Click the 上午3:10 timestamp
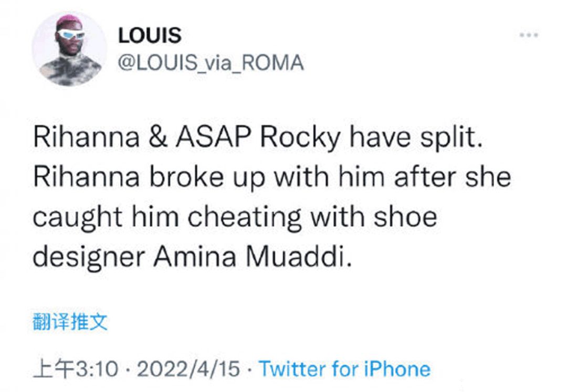The width and height of the screenshot is (567, 392). [x=76, y=369]
